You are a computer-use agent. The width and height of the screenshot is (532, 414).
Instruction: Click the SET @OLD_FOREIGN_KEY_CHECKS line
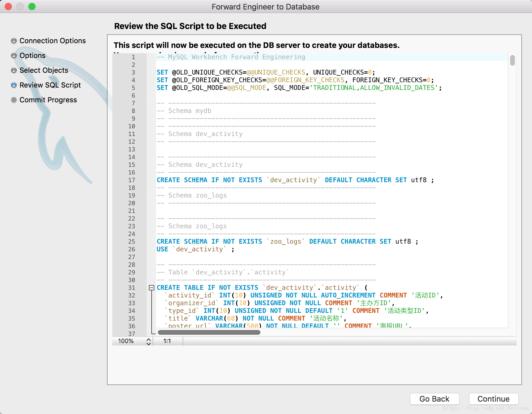tap(295, 80)
